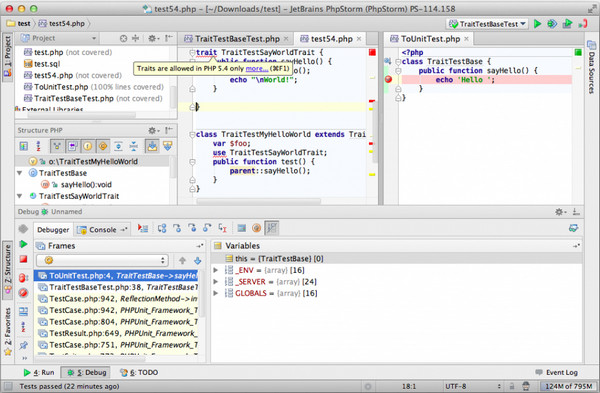This screenshot has width=600, height=393.
Task: Switch to the Console debug tab
Action: point(102,230)
